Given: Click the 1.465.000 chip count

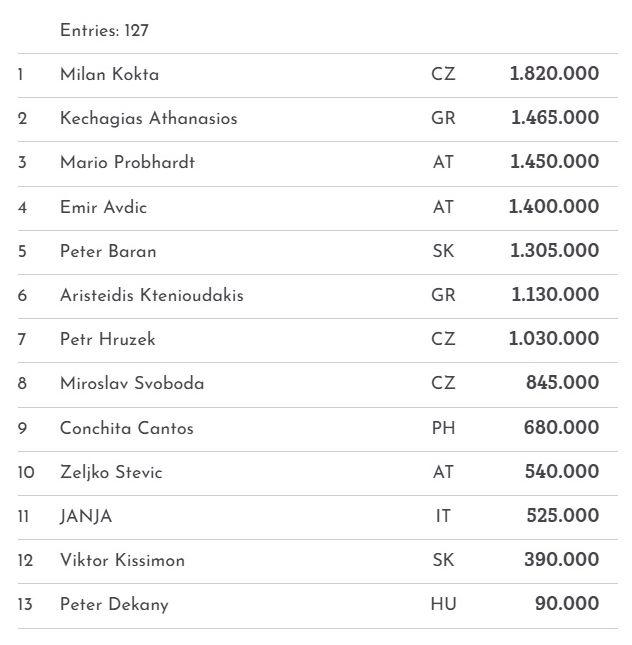Looking at the screenshot, I should (x=555, y=118).
